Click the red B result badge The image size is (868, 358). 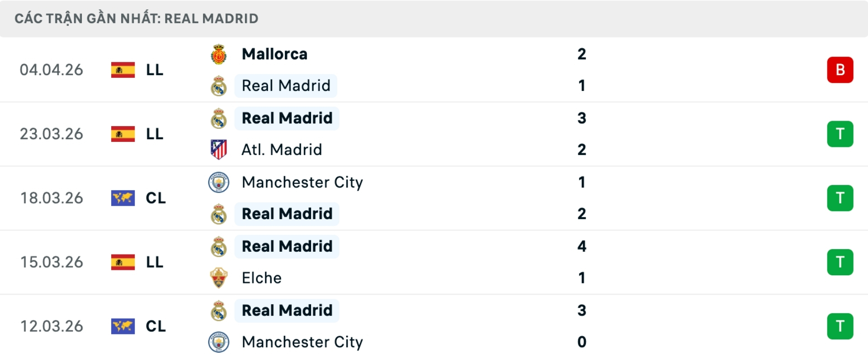pos(840,70)
